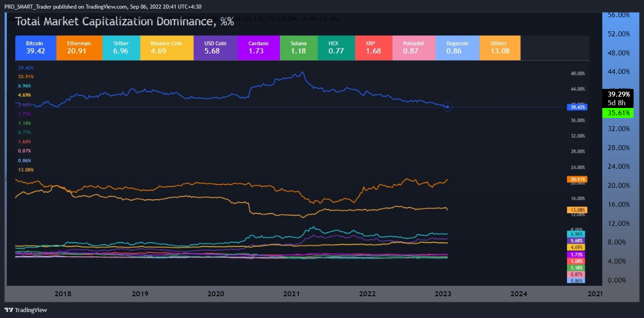Open the Polkadot 0.87 box
The image size is (644, 318).
[x=413, y=48]
